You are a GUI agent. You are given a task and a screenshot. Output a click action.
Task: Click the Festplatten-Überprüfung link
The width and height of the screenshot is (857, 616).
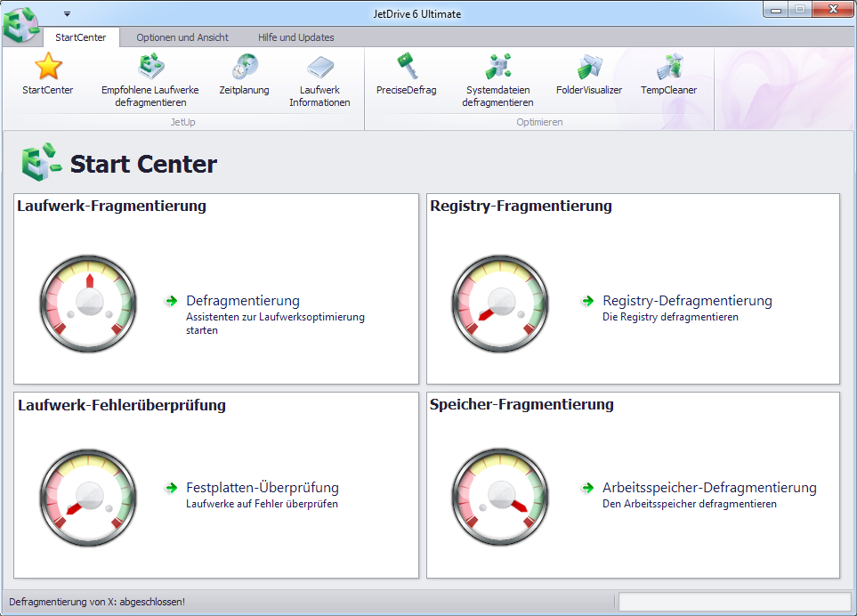pyautogui.click(x=263, y=488)
